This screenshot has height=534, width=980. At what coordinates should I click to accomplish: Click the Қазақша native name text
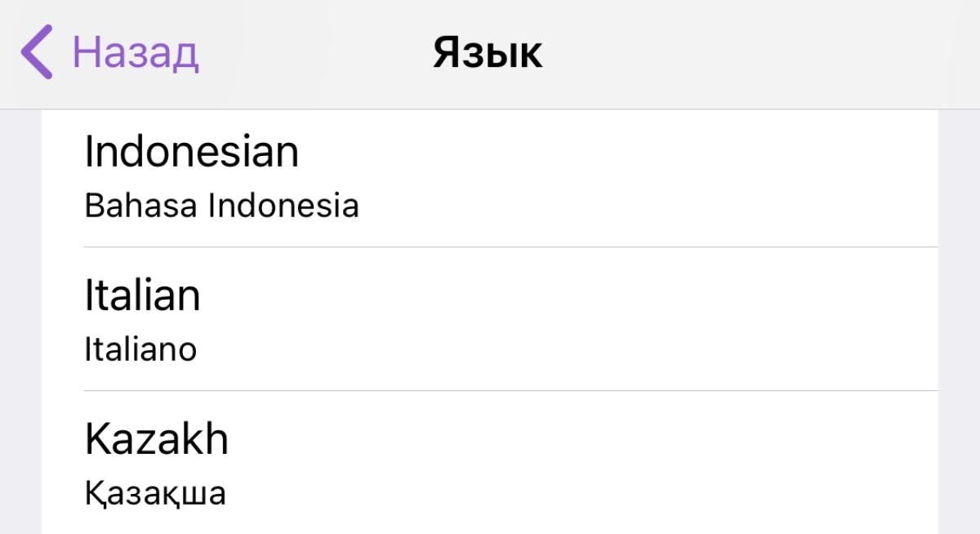[155, 493]
